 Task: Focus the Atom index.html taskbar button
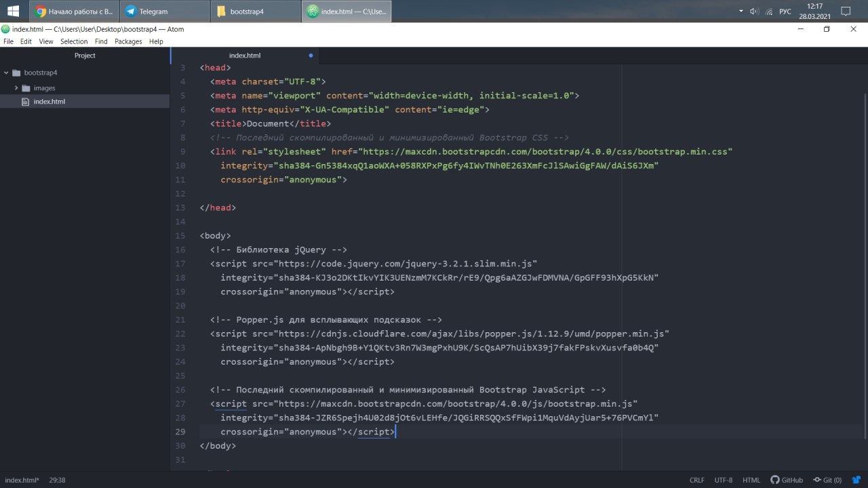(x=347, y=12)
